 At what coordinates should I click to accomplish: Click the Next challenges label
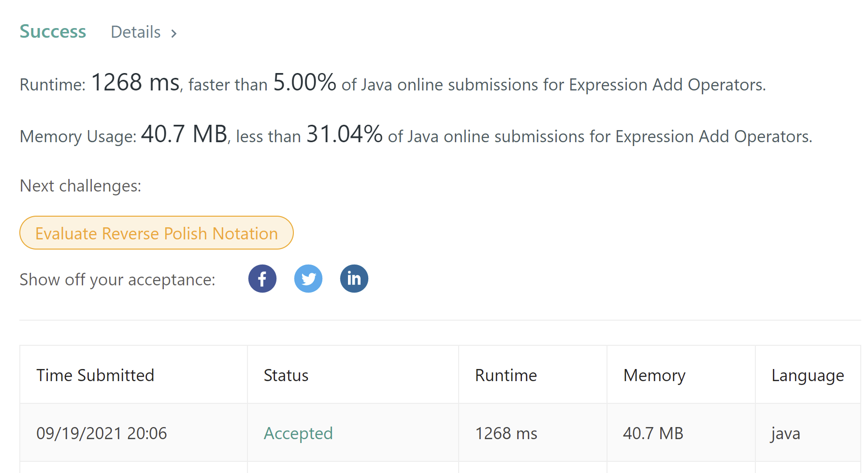[80, 186]
